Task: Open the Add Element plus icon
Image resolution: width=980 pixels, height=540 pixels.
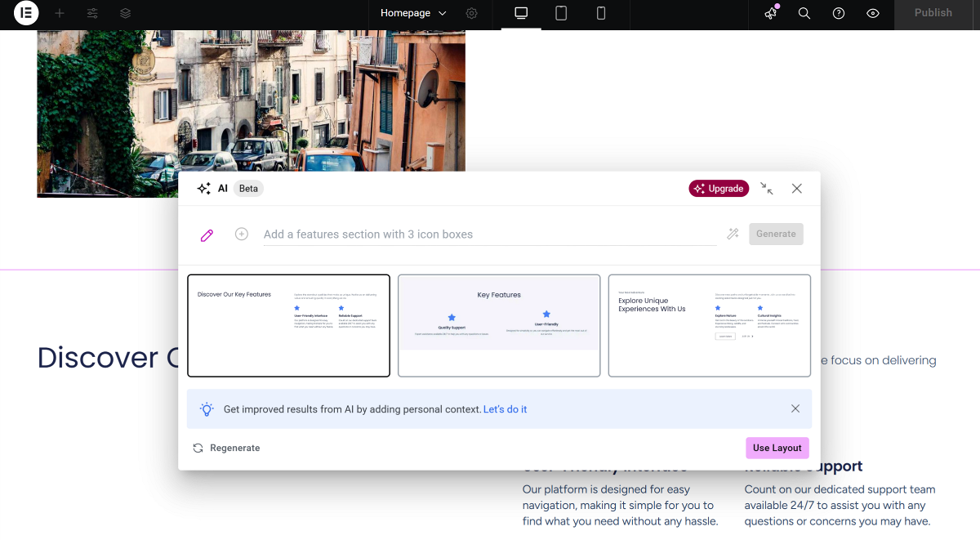Action: point(60,13)
